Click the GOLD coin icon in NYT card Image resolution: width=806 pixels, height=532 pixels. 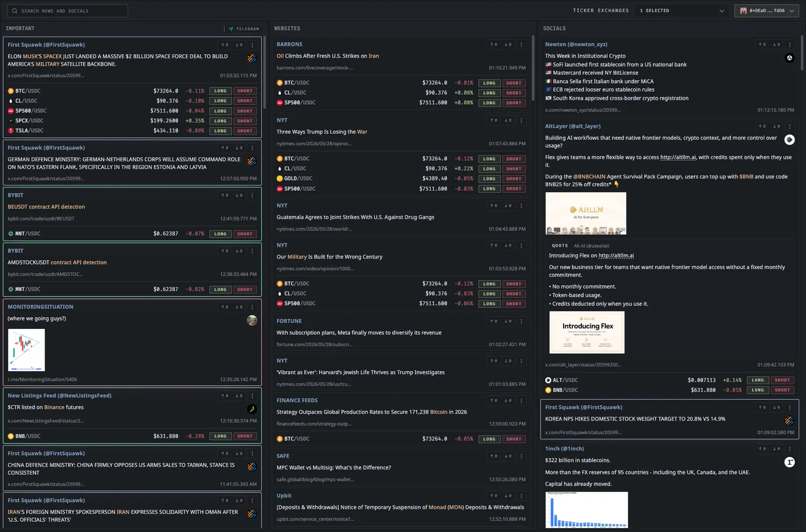coord(279,178)
